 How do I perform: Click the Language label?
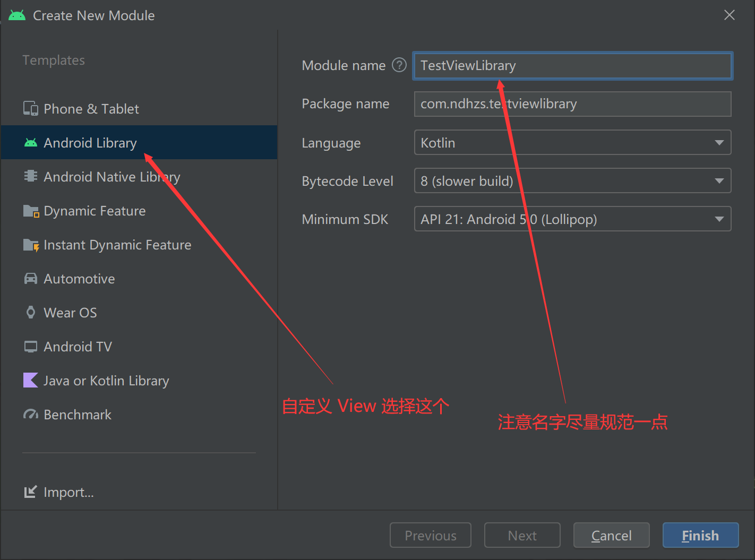click(331, 143)
